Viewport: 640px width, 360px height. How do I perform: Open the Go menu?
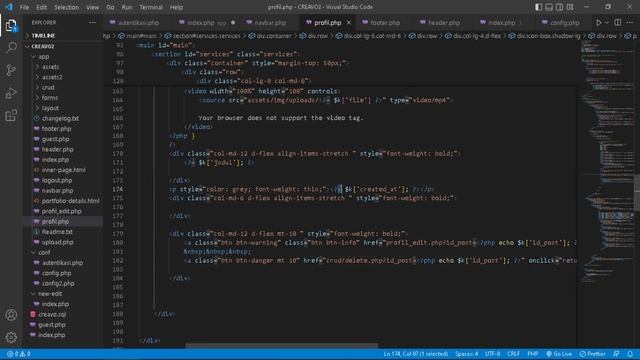tap(110, 7)
